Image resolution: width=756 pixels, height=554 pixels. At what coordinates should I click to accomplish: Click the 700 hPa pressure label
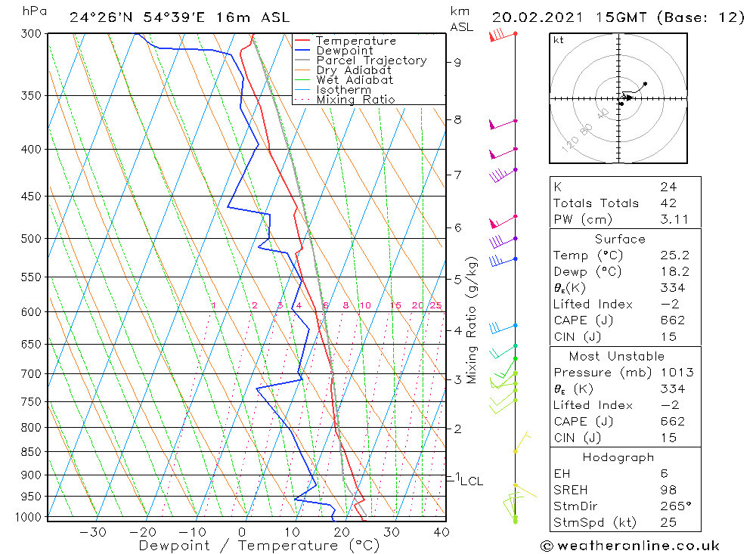pyautogui.click(x=31, y=373)
